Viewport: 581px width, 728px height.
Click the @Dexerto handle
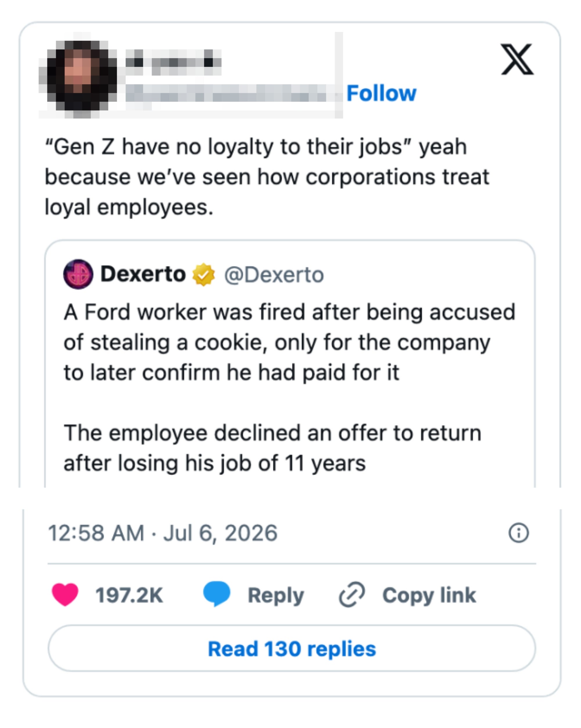(x=274, y=275)
